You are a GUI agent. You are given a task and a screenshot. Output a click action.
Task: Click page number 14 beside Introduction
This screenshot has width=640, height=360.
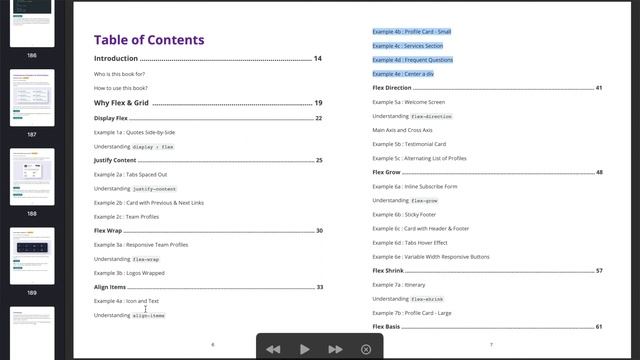318,59
